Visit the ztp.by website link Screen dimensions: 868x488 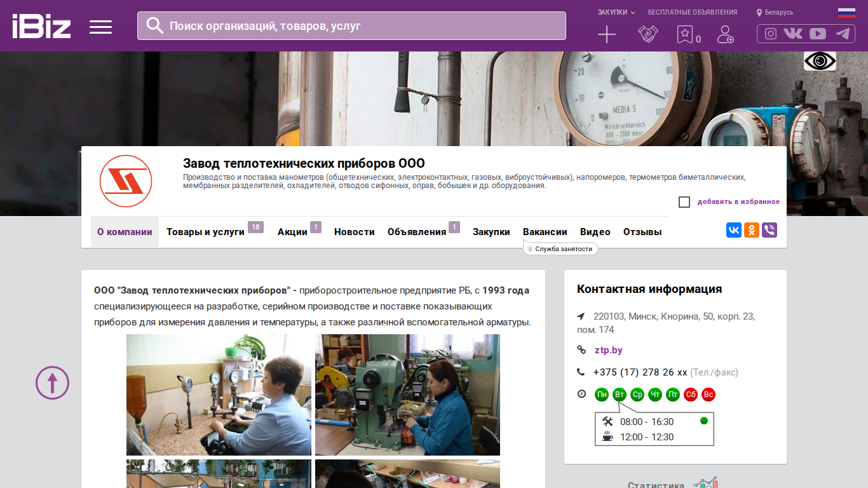(x=609, y=350)
